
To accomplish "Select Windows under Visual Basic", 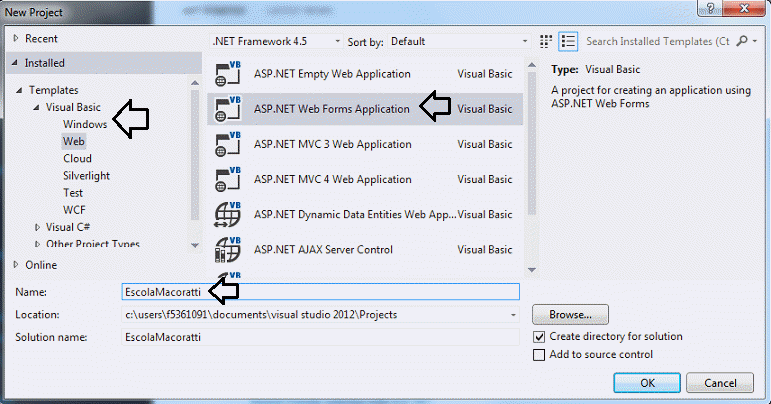I will click(x=85, y=124).
